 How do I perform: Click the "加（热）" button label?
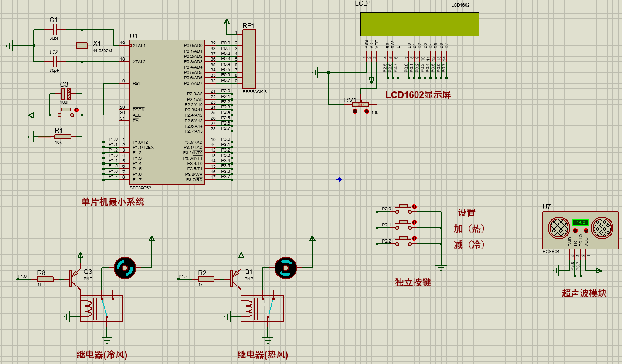pos(469,229)
